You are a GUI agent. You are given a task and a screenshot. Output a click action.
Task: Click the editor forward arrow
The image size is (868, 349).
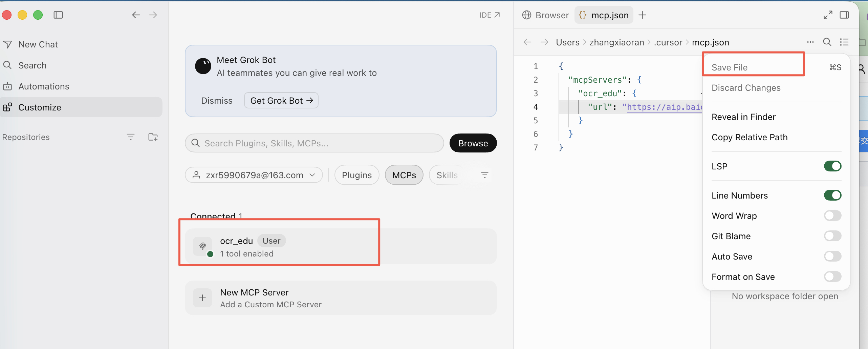tap(544, 42)
